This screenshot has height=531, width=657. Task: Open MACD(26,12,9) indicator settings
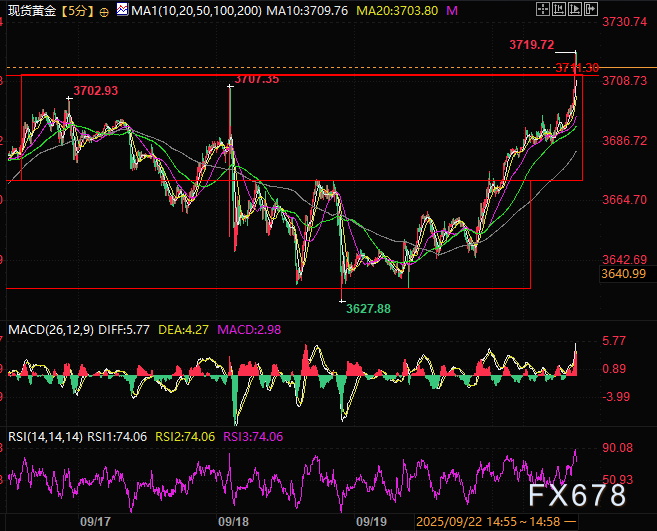[x=48, y=330]
